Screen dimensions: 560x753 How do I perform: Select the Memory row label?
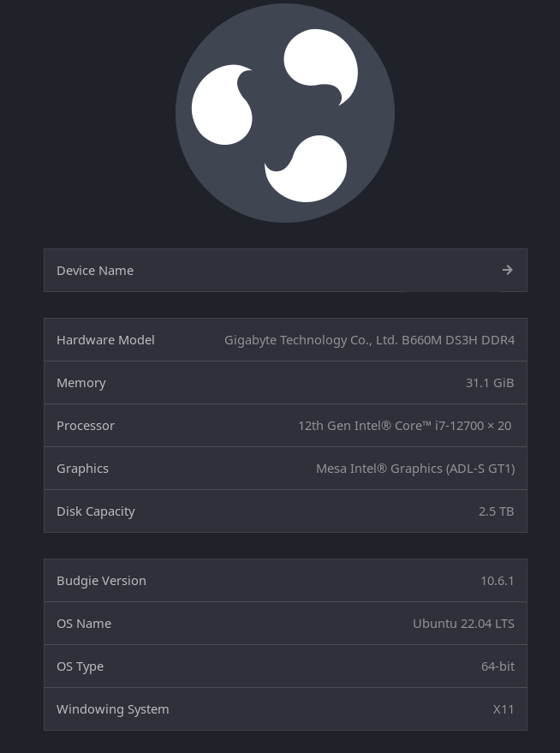tap(81, 383)
